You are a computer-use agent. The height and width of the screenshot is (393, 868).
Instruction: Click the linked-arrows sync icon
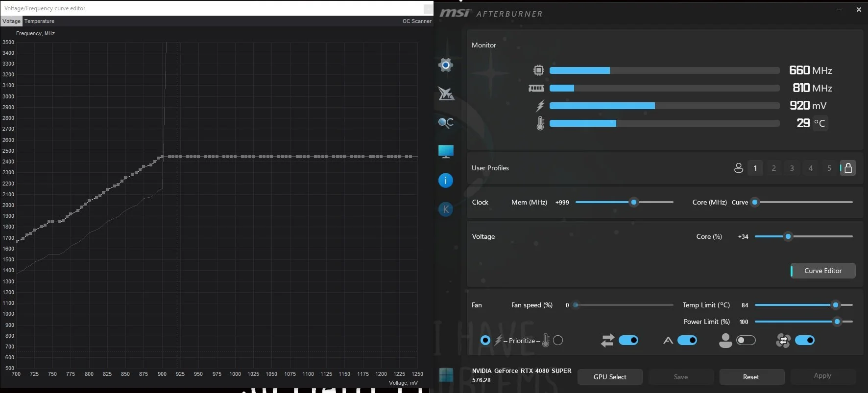[607, 340]
